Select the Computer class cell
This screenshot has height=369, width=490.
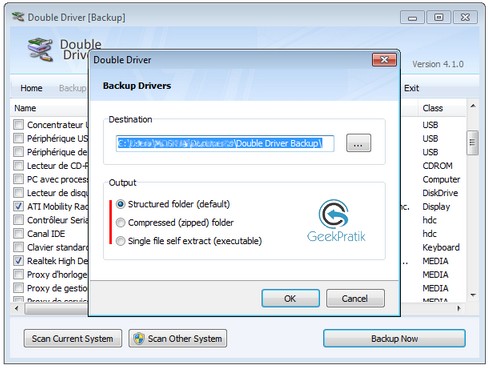click(441, 179)
